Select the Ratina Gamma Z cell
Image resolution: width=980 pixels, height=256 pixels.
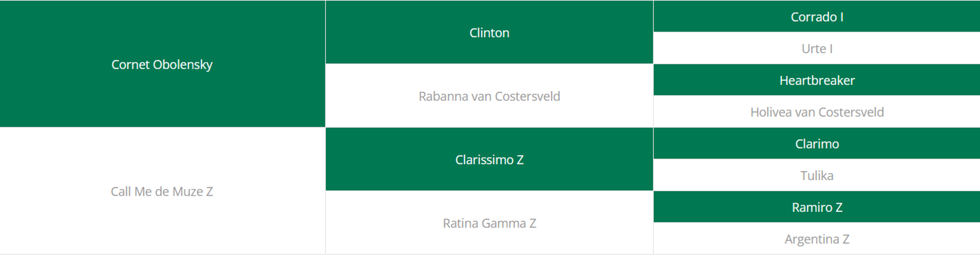click(x=489, y=222)
